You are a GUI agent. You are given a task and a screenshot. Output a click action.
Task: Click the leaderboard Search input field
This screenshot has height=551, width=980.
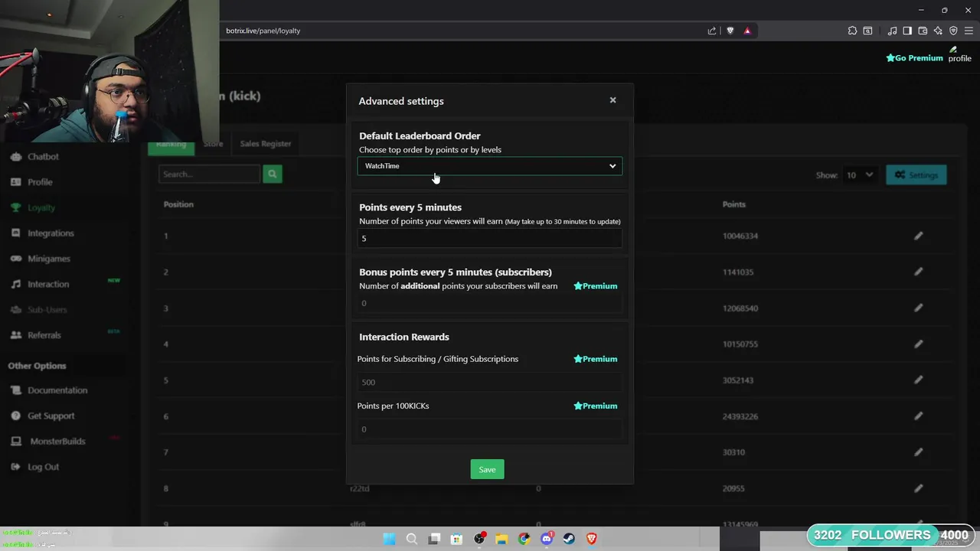point(210,174)
